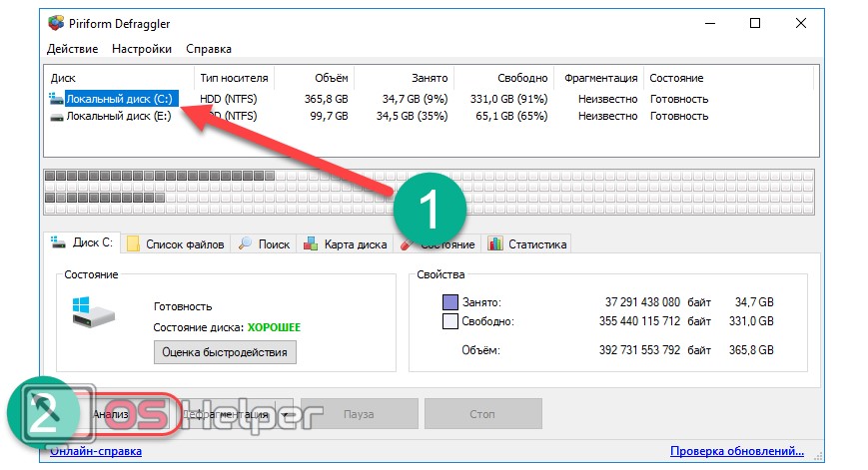The image size is (868, 470).
Task: Open Онлайн-справка link
Action: click(x=96, y=451)
